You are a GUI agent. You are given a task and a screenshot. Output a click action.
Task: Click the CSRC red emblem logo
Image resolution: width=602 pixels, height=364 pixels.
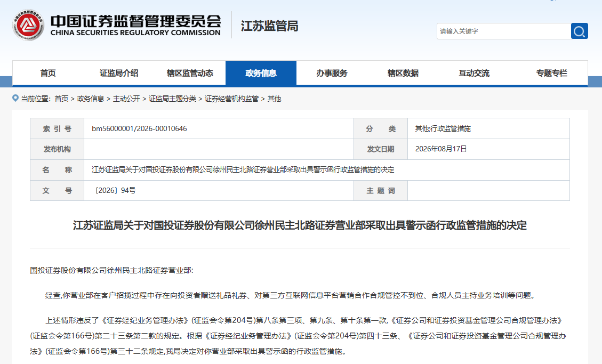click(x=28, y=26)
